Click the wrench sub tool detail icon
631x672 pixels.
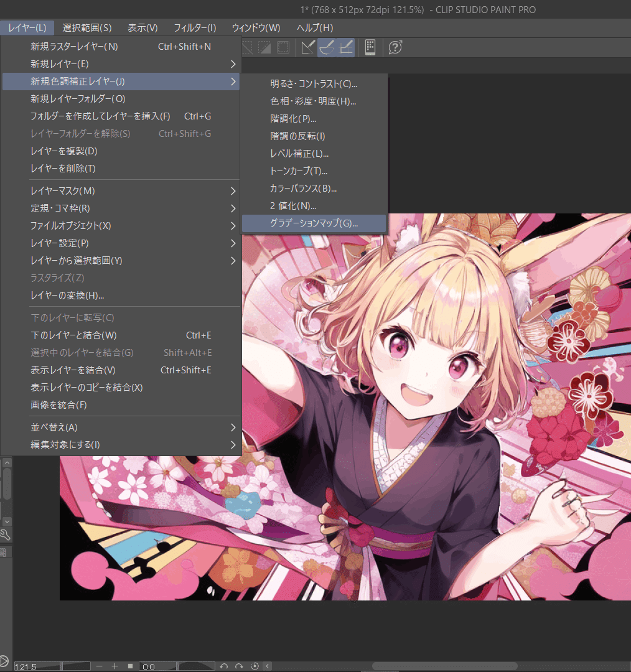pos(5,534)
